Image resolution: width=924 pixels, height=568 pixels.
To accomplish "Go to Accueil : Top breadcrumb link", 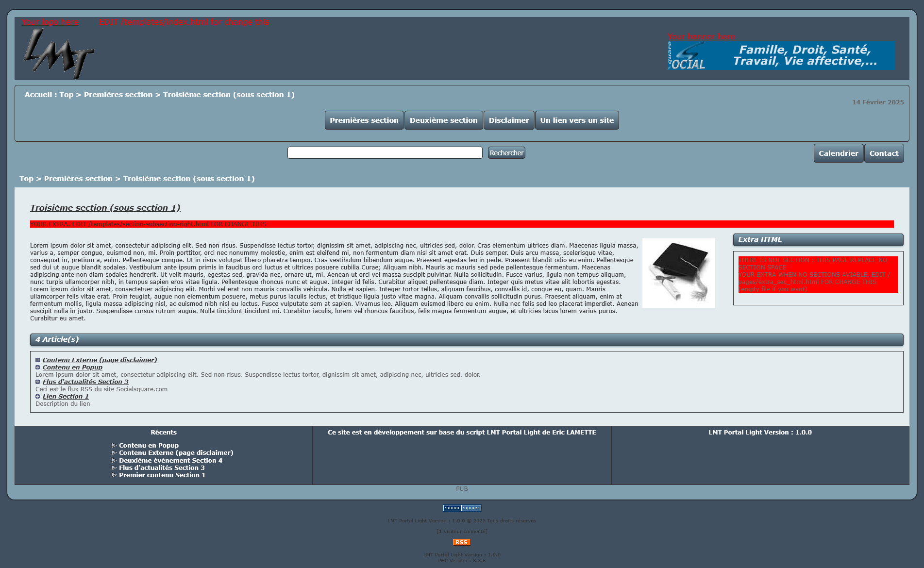I will coord(49,95).
